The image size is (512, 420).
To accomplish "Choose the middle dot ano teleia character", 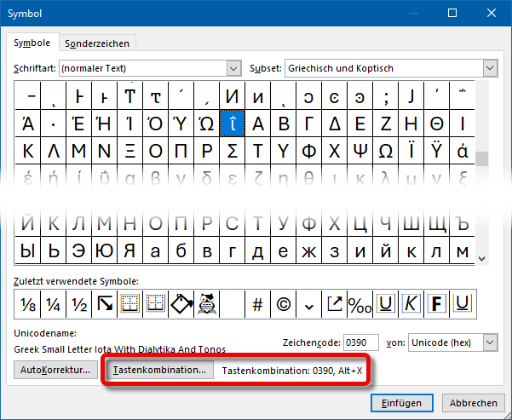I will click(x=53, y=124).
